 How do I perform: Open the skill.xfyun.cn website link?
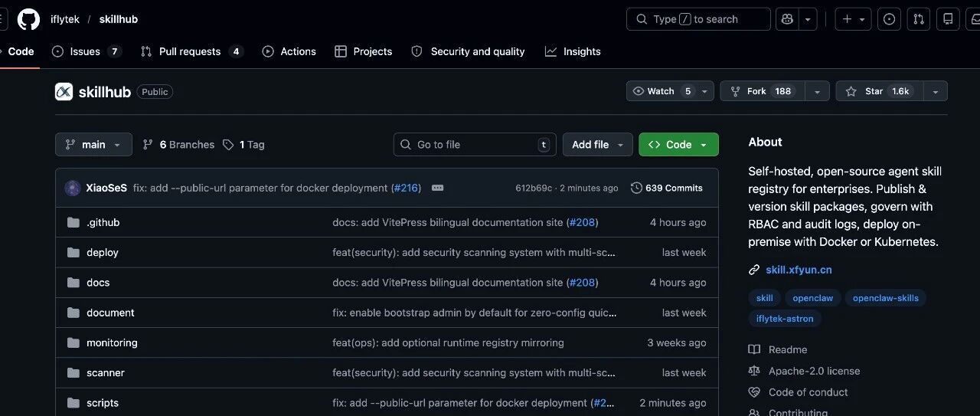[799, 270]
